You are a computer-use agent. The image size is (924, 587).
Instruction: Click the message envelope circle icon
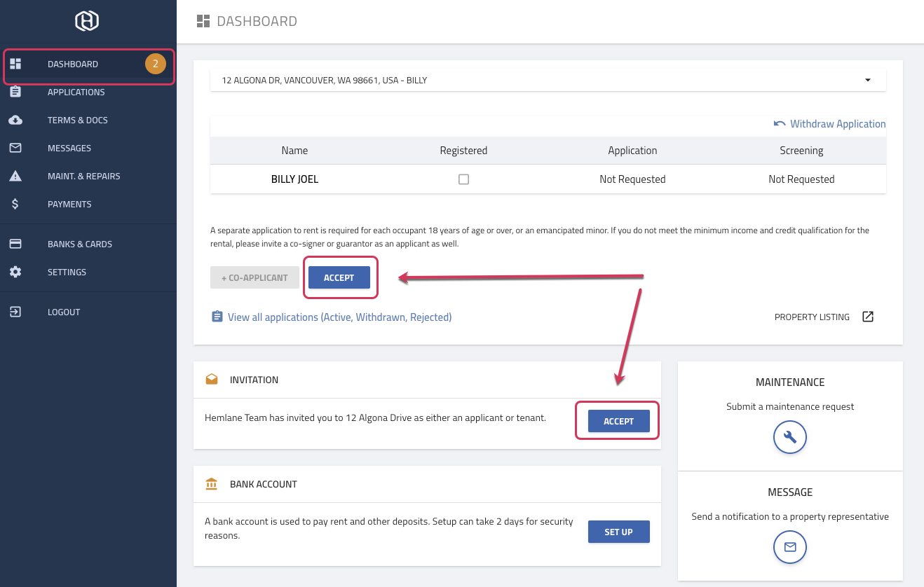tap(789, 547)
